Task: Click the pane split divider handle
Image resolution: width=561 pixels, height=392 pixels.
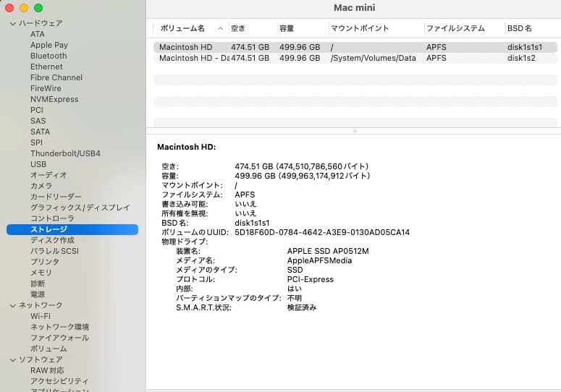Action: coord(355,131)
